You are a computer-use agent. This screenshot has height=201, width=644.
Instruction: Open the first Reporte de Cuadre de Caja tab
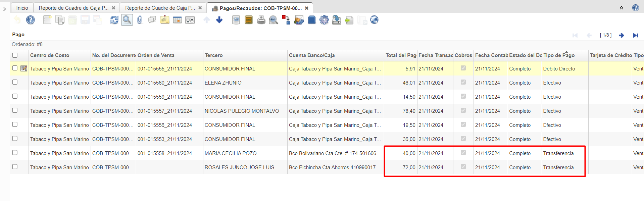(x=73, y=8)
